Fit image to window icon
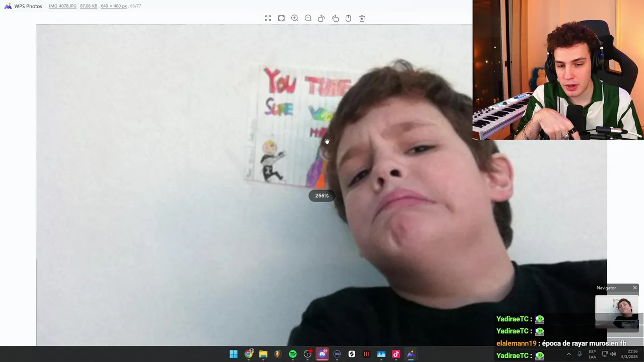644x362 pixels. pyautogui.click(x=281, y=18)
